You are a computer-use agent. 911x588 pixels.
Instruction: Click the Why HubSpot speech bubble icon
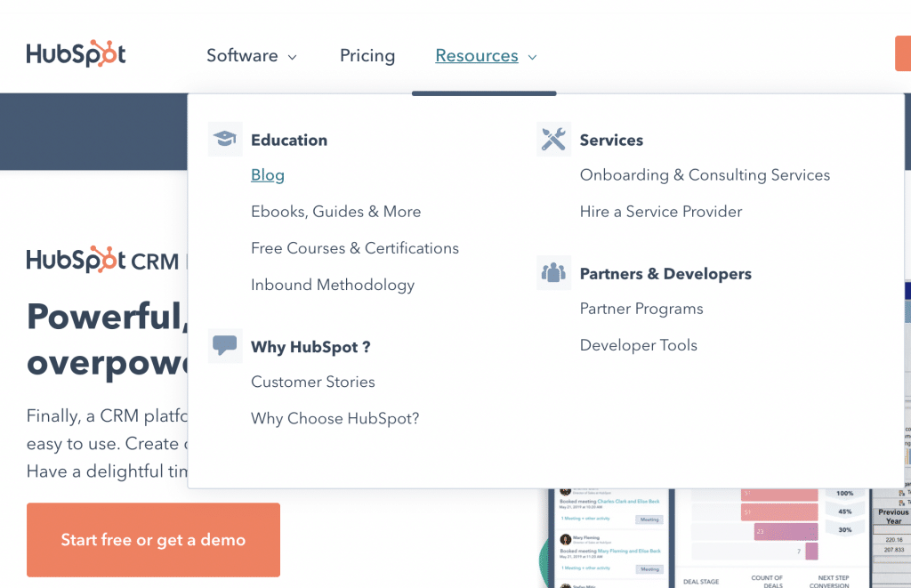(225, 346)
